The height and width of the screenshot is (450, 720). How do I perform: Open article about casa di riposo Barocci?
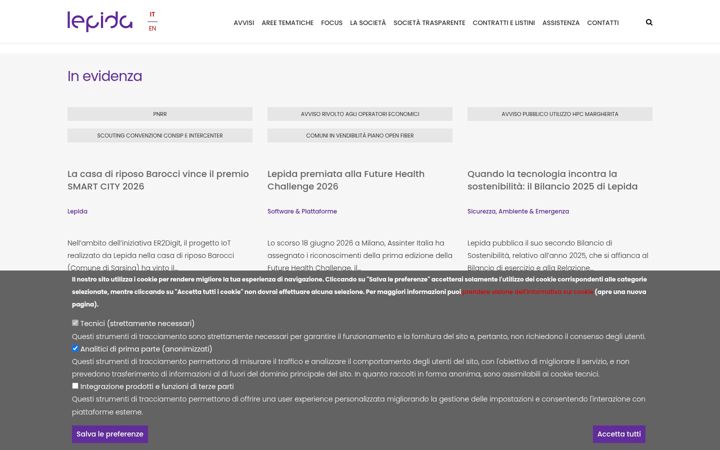158,180
